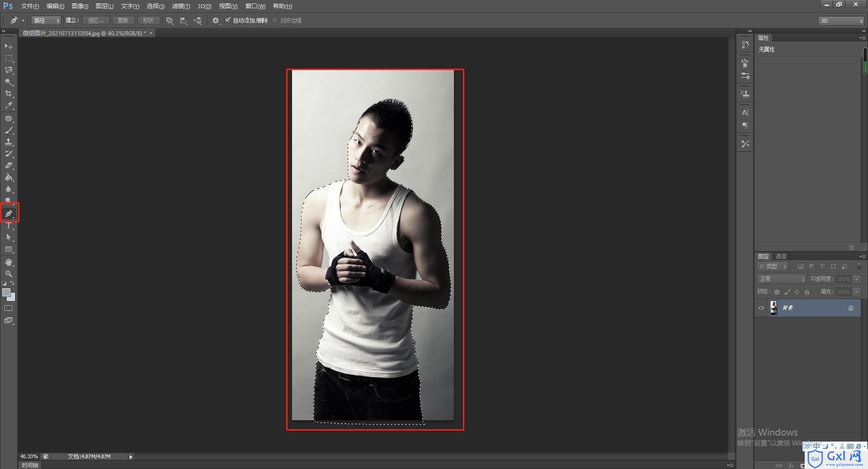The width and height of the screenshot is (868, 469).
Task: Select the Blur tool
Action: pos(9,189)
